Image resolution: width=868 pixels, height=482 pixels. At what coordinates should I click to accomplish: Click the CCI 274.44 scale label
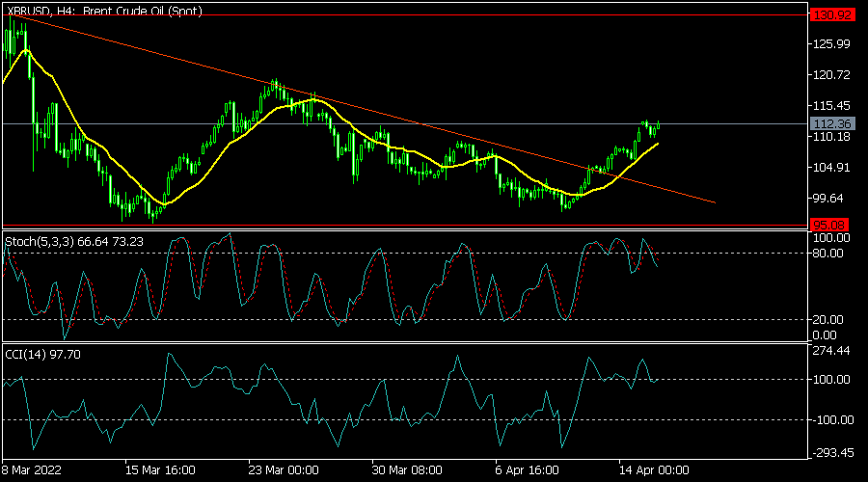pos(831,351)
